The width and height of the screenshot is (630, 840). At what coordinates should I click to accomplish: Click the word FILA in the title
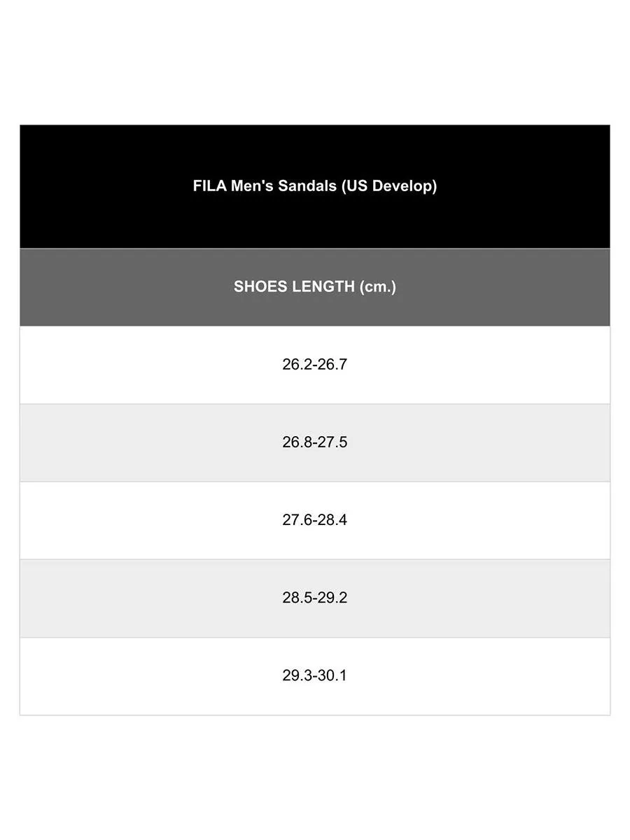(208, 186)
